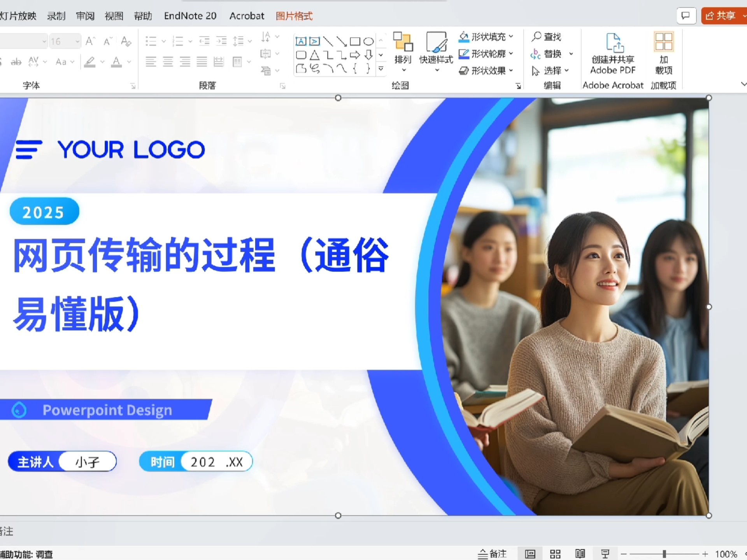Pick the triangle shape from gallery
Screen dimensions: 747x560
point(314,55)
